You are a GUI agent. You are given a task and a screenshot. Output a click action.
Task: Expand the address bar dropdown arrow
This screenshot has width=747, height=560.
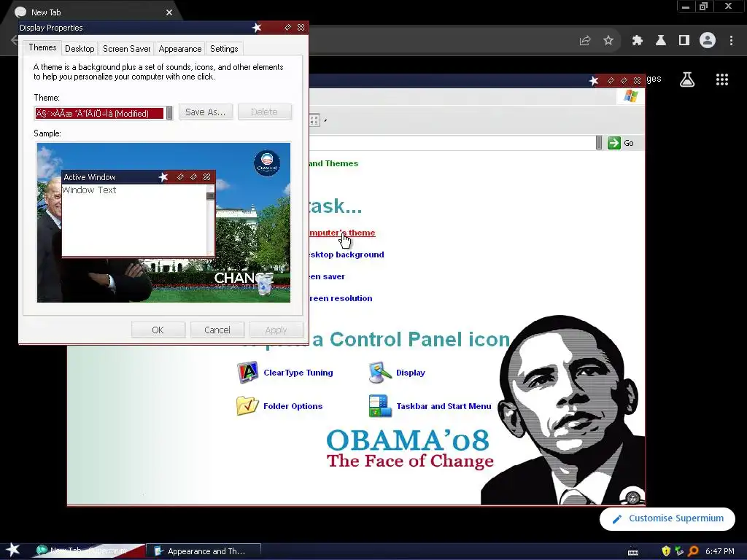pos(599,143)
